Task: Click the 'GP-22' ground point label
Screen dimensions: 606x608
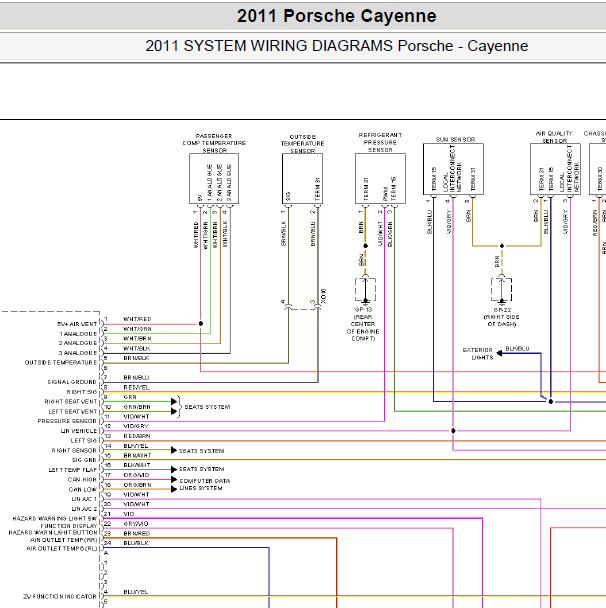Action: tap(502, 310)
